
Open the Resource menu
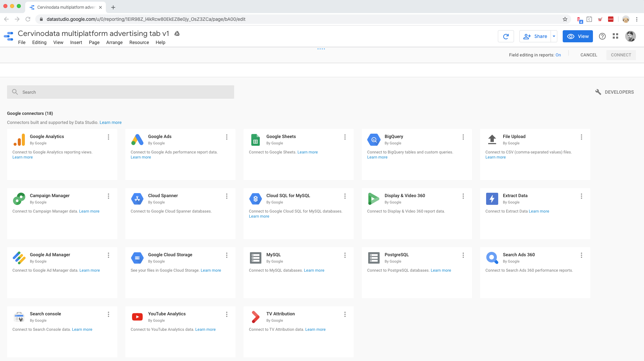click(x=139, y=42)
